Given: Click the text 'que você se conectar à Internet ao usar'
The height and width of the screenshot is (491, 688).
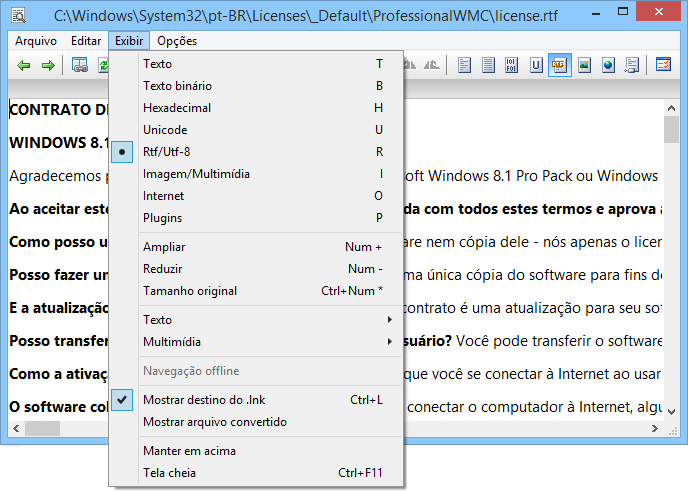Looking at the screenshot, I should 532,374.
